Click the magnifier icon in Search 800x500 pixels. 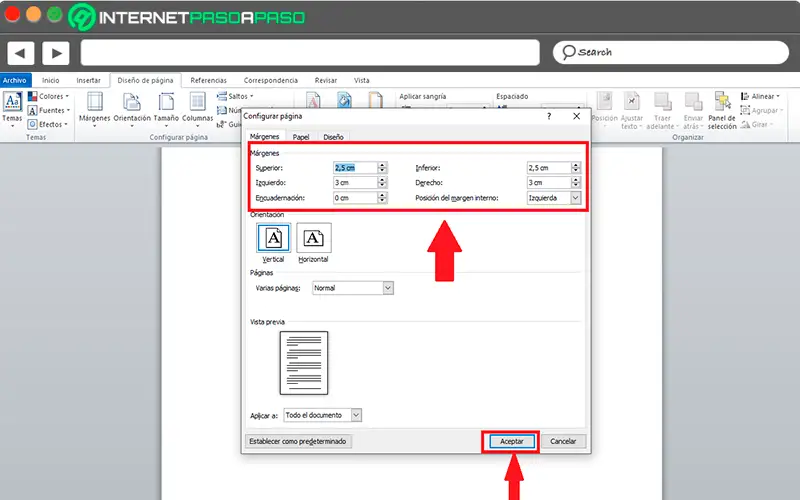[x=569, y=52]
